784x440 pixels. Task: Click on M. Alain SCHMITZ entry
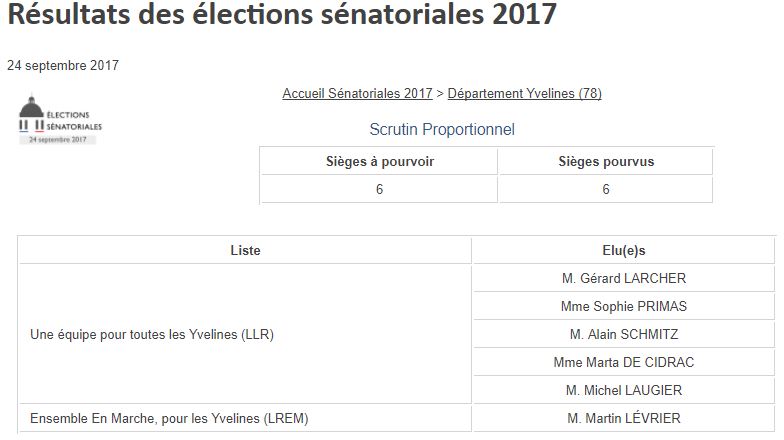[624, 334]
